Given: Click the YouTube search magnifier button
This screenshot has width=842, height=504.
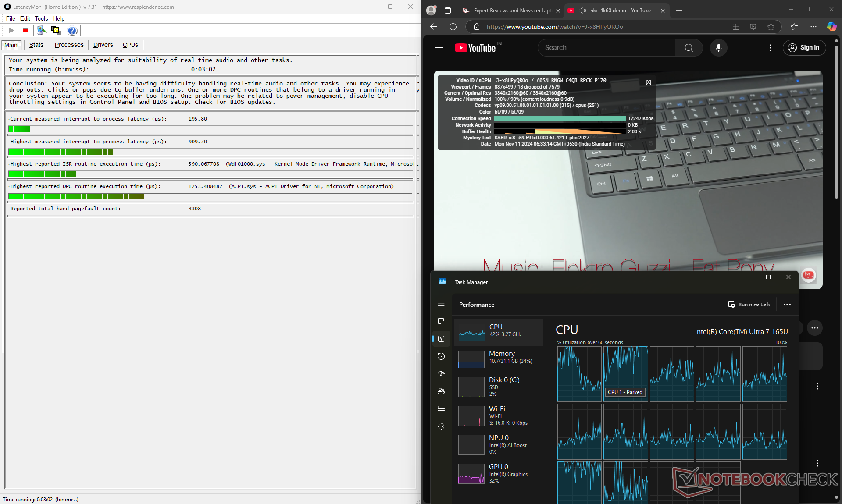Looking at the screenshot, I should coord(689,48).
